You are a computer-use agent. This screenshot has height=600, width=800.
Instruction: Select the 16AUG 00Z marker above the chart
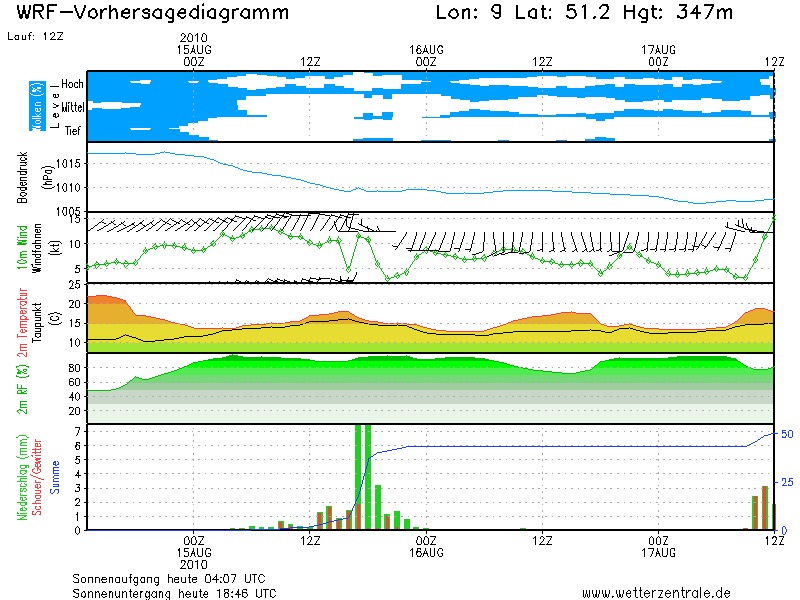pos(426,54)
